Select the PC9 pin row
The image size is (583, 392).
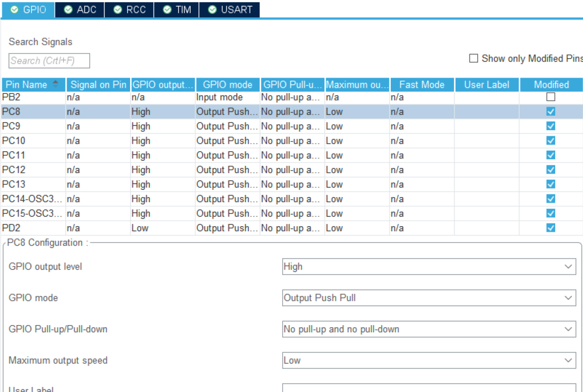tap(34, 126)
